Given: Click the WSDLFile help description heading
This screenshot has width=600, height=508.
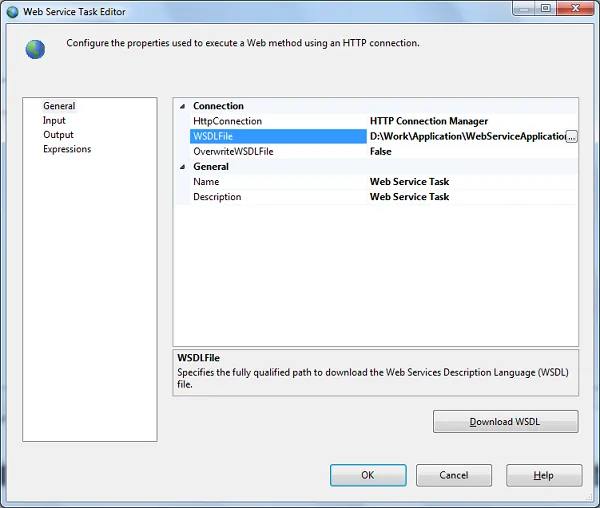Looking at the screenshot, I should click(x=198, y=358).
